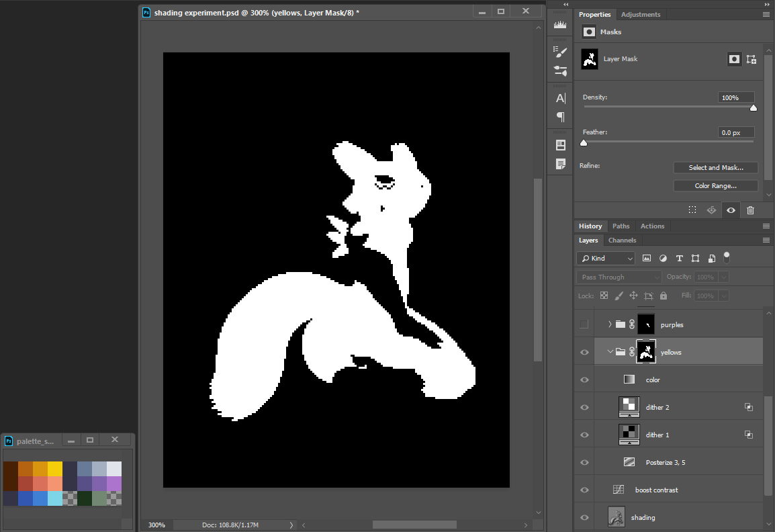Open the Kind filter dropdown
The height and width of the screenshot is (532, 775).
[x=605, y=258]
